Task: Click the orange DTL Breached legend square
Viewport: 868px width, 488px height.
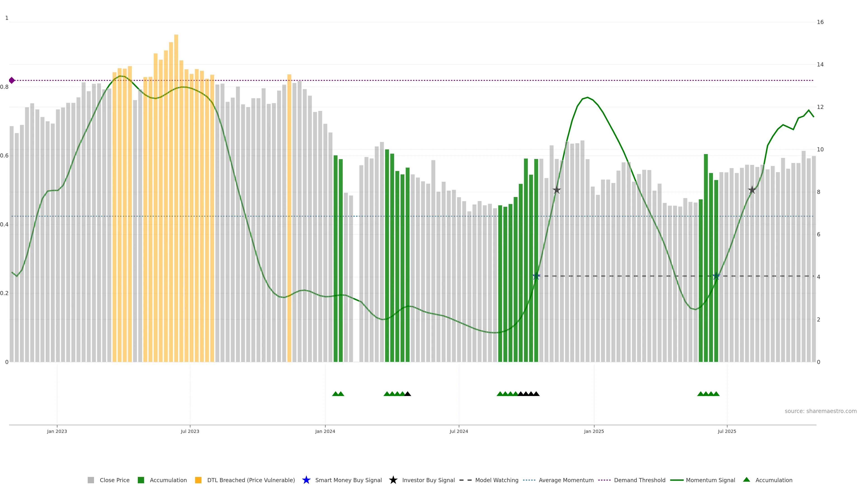Action: pyautogui.click(x=198, y=480)
